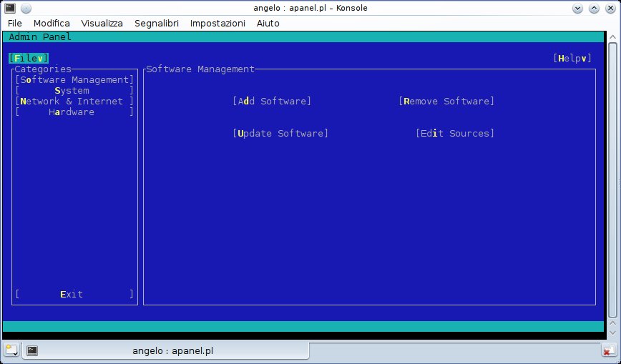Expand the [Filev] dropdown in Admin Panel
Viewport: 621px width, 364px height.
click(x=29, y=58)
